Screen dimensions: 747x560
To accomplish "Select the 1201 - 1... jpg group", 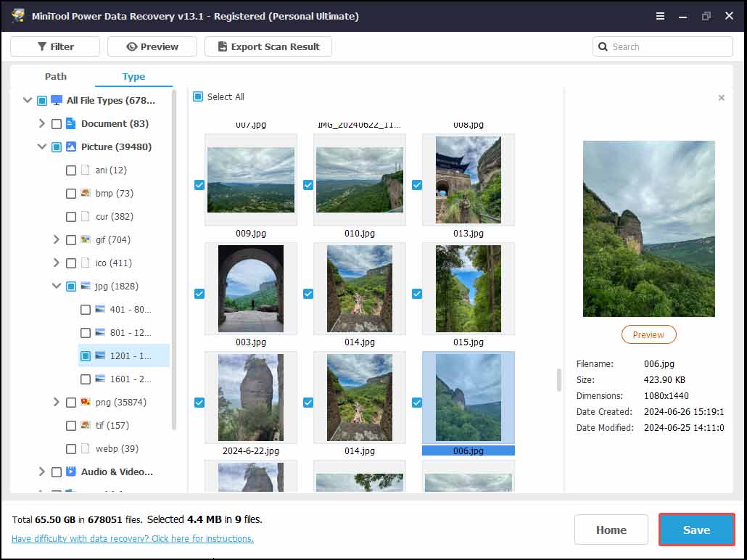I will (x=124, y=355).
